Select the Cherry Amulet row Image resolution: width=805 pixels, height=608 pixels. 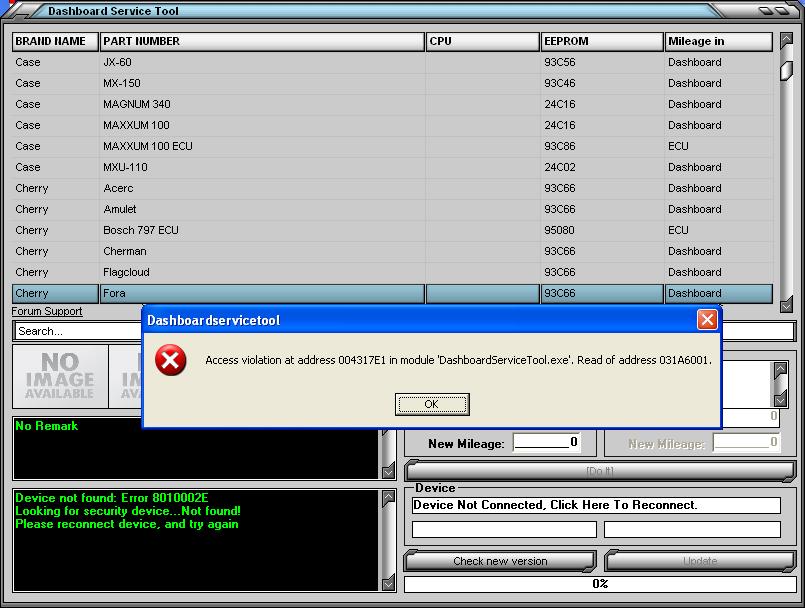coord(392,210)
